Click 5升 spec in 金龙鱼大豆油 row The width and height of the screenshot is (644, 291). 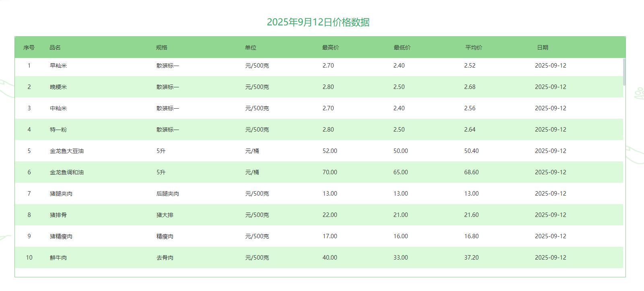click(161, 151)
